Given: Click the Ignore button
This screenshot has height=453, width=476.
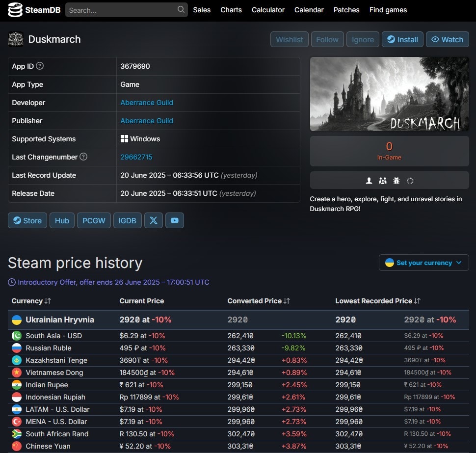Looking at the screenshot, I should (363, 39).
